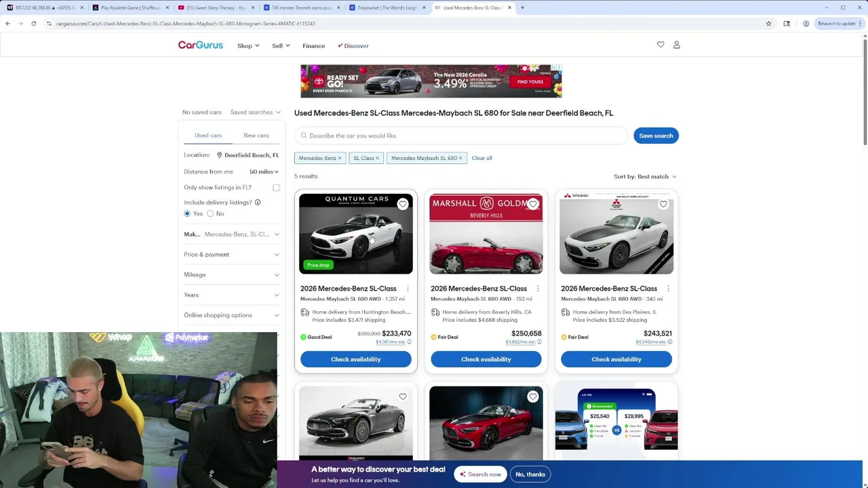This screenshot has width=868, height=488.
Task: Select Yes for delivery listings
Action: [x=187, y=213]
